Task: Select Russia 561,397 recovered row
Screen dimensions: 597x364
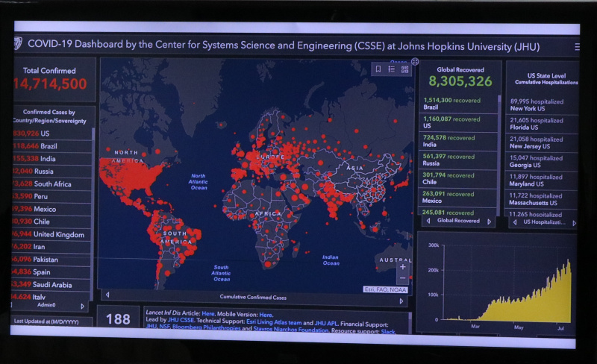Action: point(459,160)
